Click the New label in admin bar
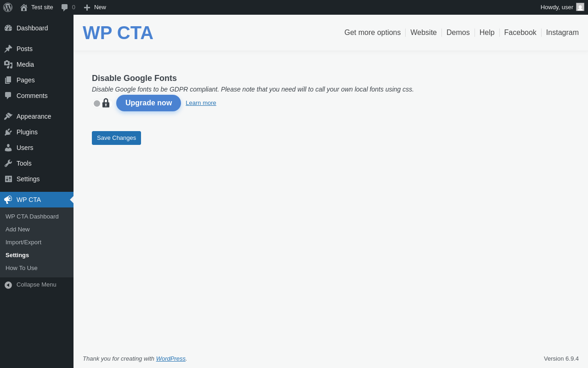Image resolution: width=588 pixels, height=368 pixels. tap(100, 7)
